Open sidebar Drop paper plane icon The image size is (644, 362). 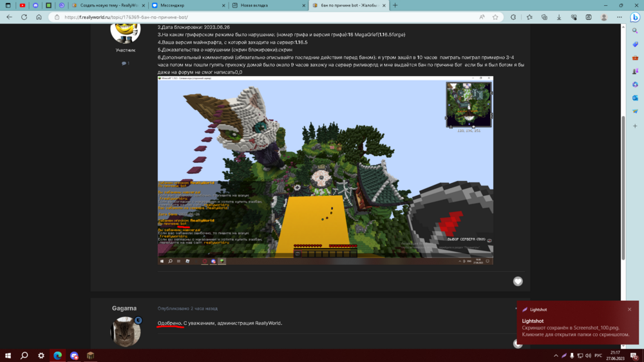click(x=635, y=111)
